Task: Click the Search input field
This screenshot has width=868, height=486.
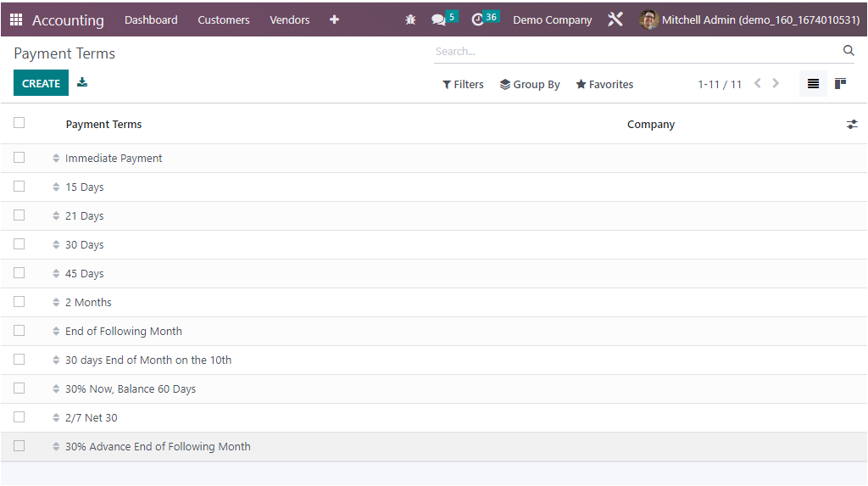Action: pyautogui.click(x=637, y=52)
